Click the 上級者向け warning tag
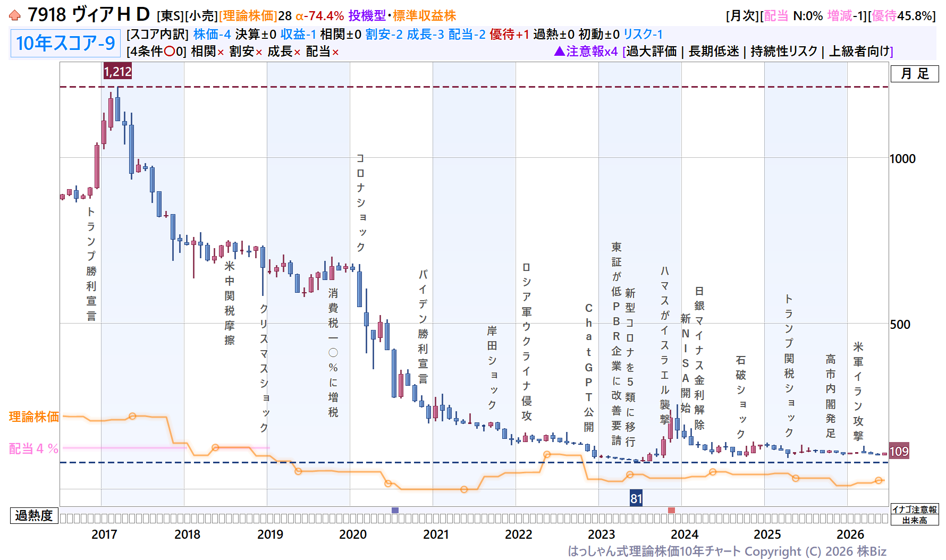Viewport: 946px width, 560px height. [859, 51]
